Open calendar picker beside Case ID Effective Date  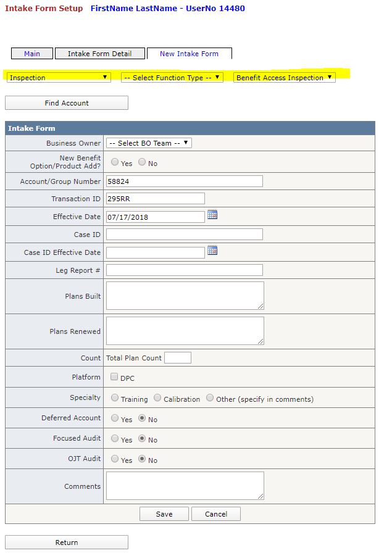pyautogui.click(x=212, y=251)
